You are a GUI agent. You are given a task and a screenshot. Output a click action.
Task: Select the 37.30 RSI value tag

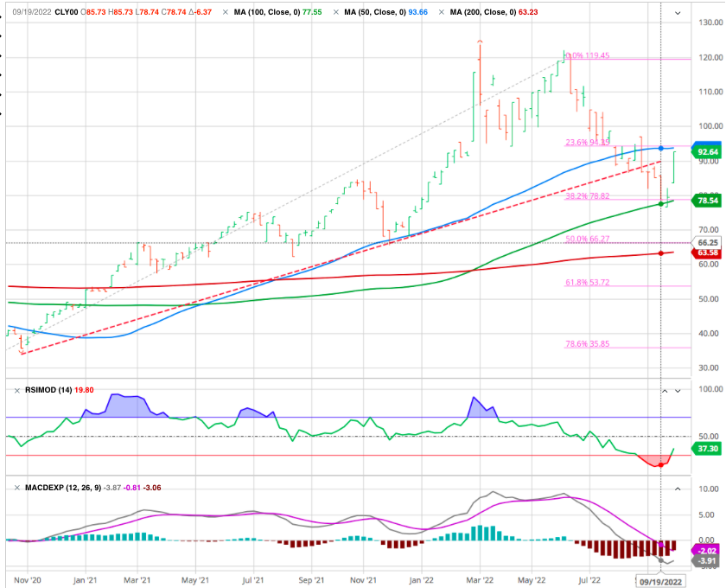[x=707, y=449]
